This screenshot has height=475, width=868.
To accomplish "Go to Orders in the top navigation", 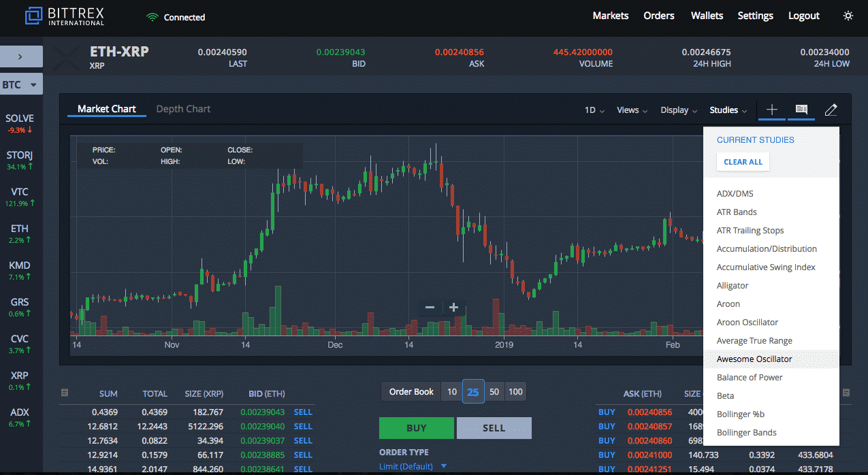I will 659,16.
